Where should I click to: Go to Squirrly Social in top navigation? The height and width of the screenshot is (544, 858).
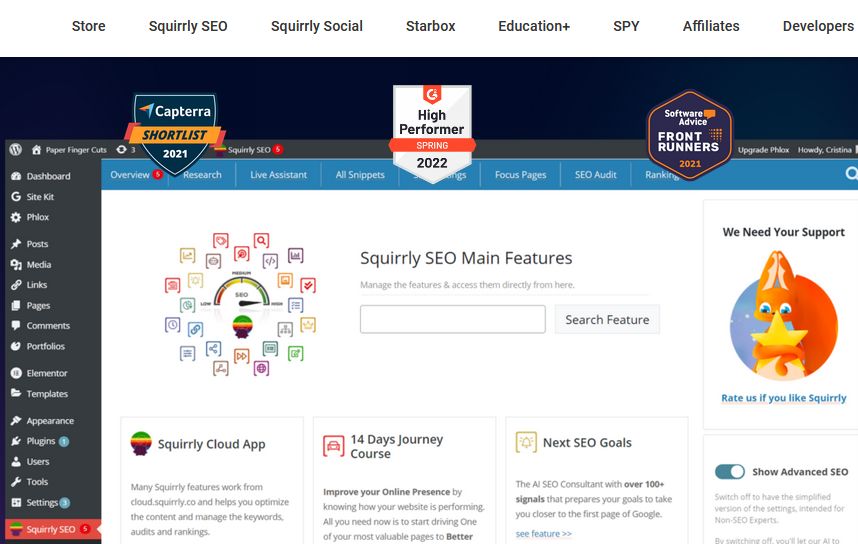[x=316, y=26]
